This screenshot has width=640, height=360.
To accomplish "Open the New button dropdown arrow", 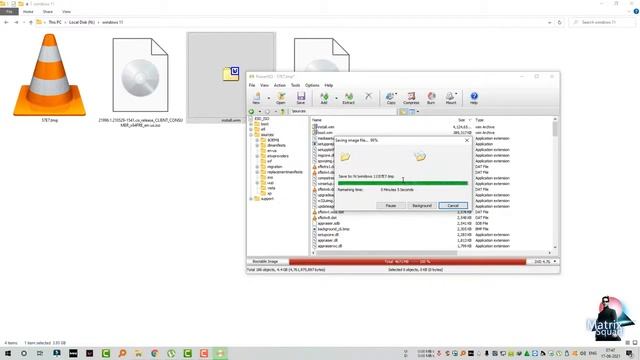I will point(269,98).
